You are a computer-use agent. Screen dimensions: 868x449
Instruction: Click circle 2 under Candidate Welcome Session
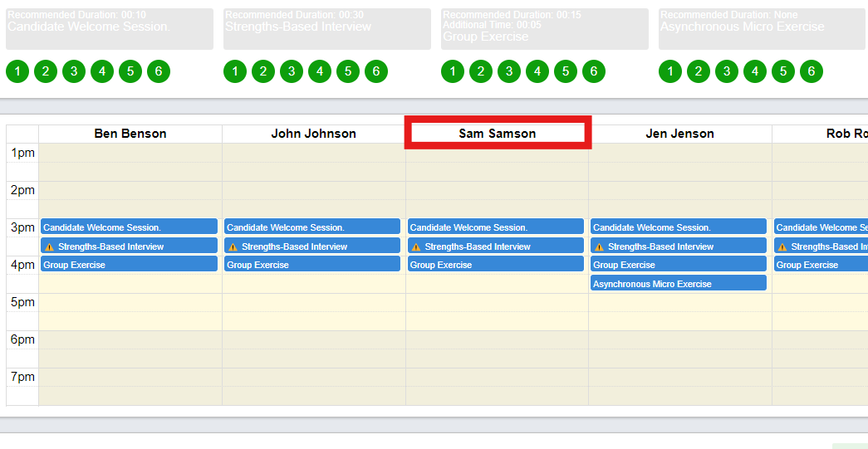point(46,71)
